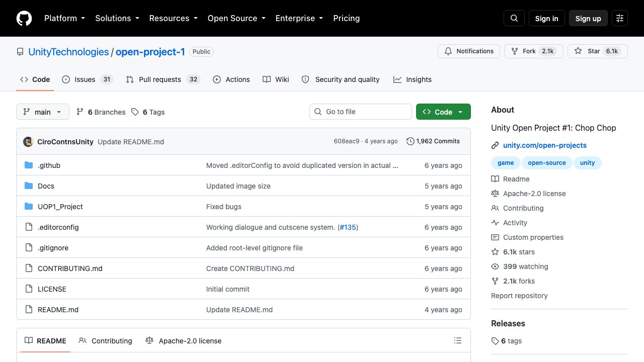Open appearance settings icon in header
644x362 pixels.
click(x=620, y=18)
